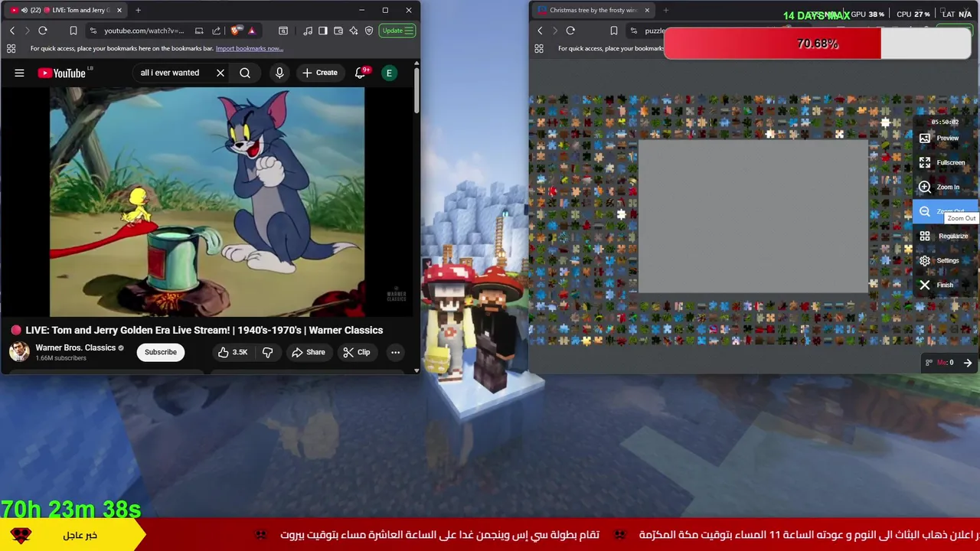Click the gray puzzle assembly board

tap(753, 217)
